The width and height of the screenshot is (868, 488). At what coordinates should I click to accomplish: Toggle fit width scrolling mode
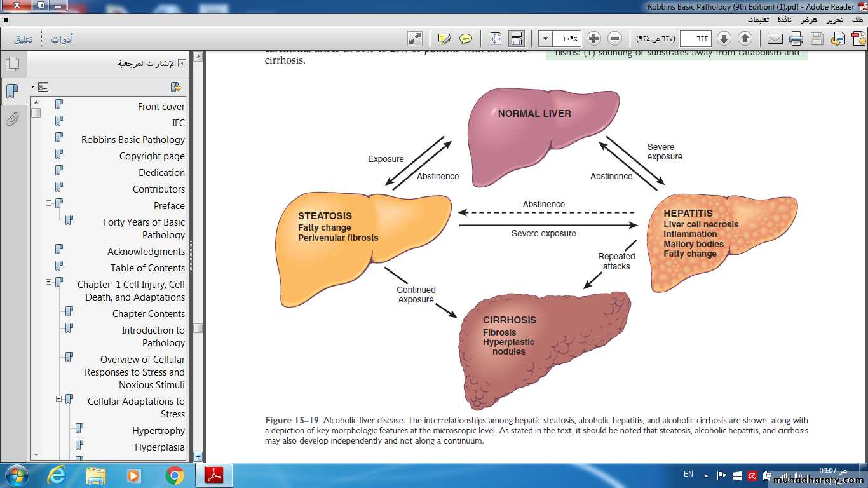(x=517, y=39)
